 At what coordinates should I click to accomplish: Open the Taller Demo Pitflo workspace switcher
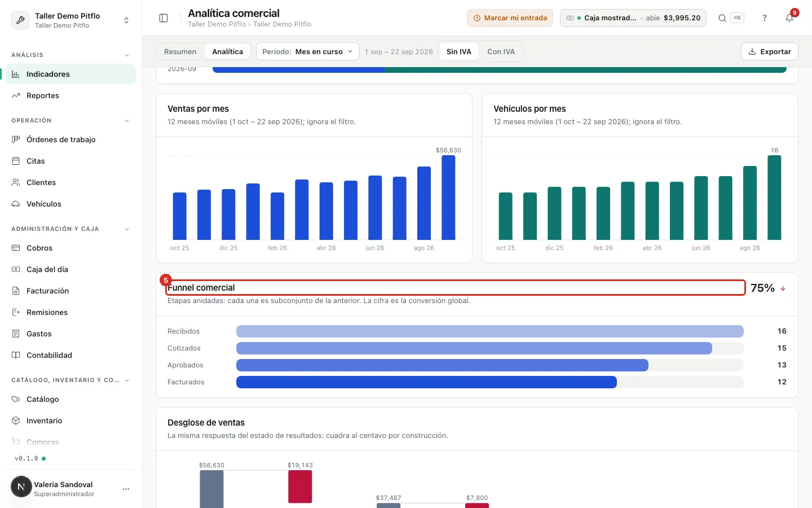click(71, 20)
